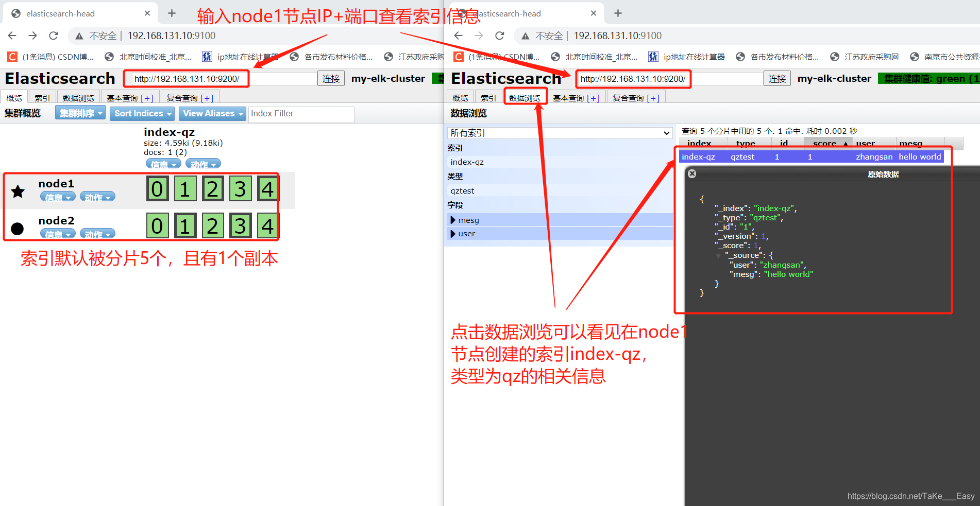The width and height of the screenshot is (980, 506).
Task: Sort results by score column
Action: (x=829, y=143)
